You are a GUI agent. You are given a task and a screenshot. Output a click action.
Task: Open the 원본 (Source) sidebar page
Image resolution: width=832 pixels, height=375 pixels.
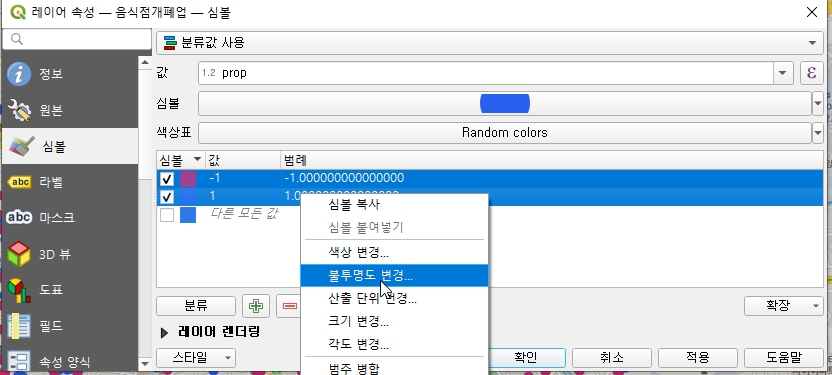point(70,110)
